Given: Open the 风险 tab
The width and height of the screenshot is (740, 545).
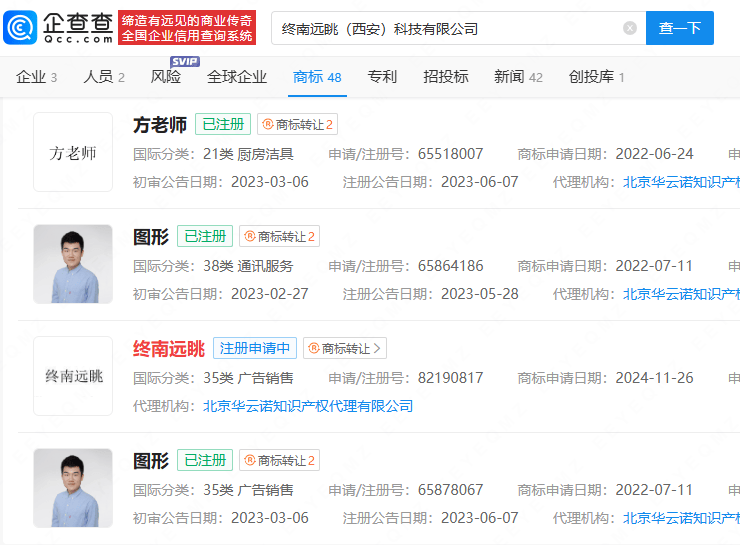Looking at the screenshot, I should [166, 77].
